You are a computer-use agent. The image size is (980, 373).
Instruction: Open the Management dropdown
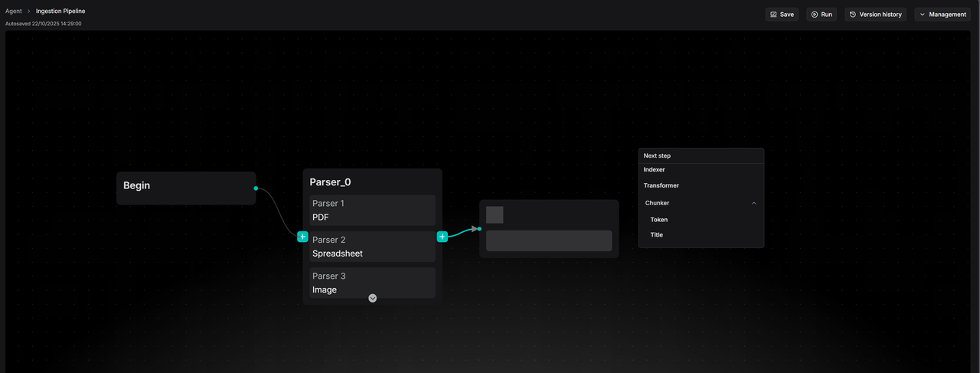(x=942, y=15)
